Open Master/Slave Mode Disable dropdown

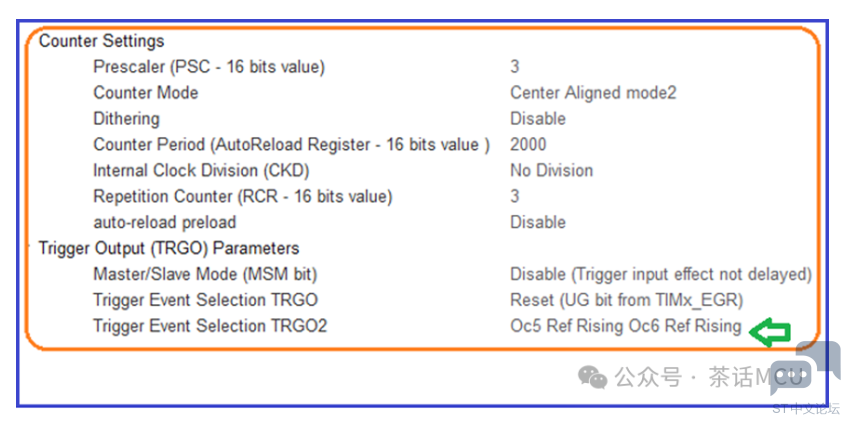(661, 275)
